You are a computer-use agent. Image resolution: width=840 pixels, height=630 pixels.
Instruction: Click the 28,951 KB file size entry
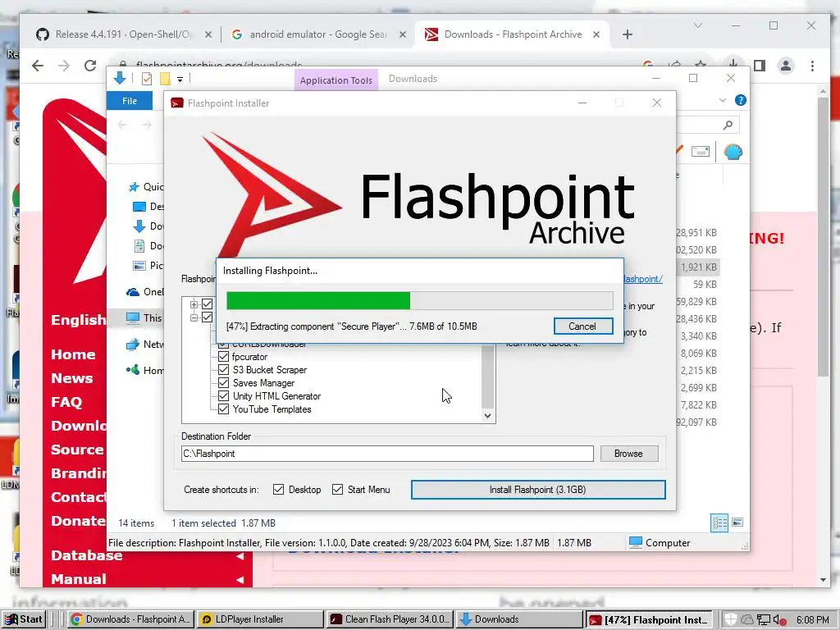pyautogui.click(x=696, y=232)
